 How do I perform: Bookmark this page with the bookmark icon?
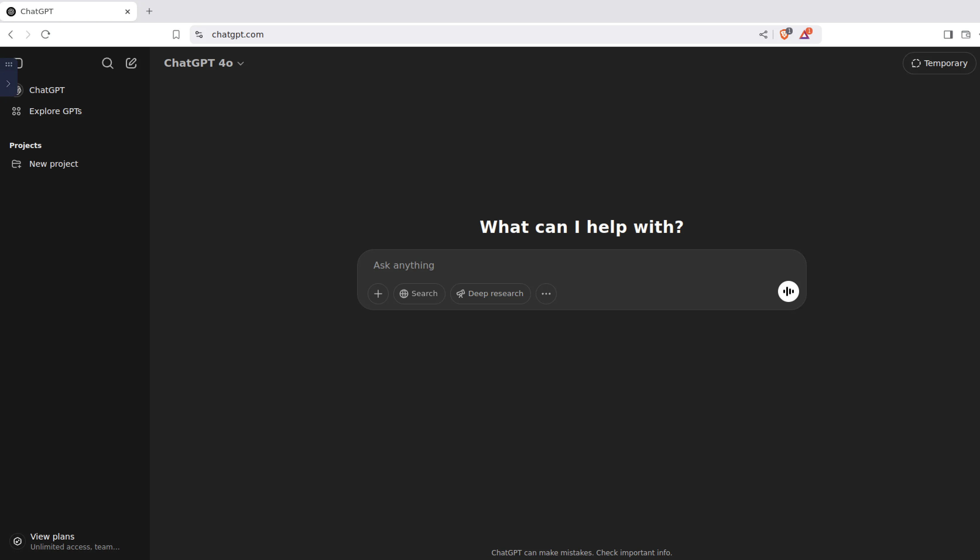pyautogui.click(x=176, y=35)
